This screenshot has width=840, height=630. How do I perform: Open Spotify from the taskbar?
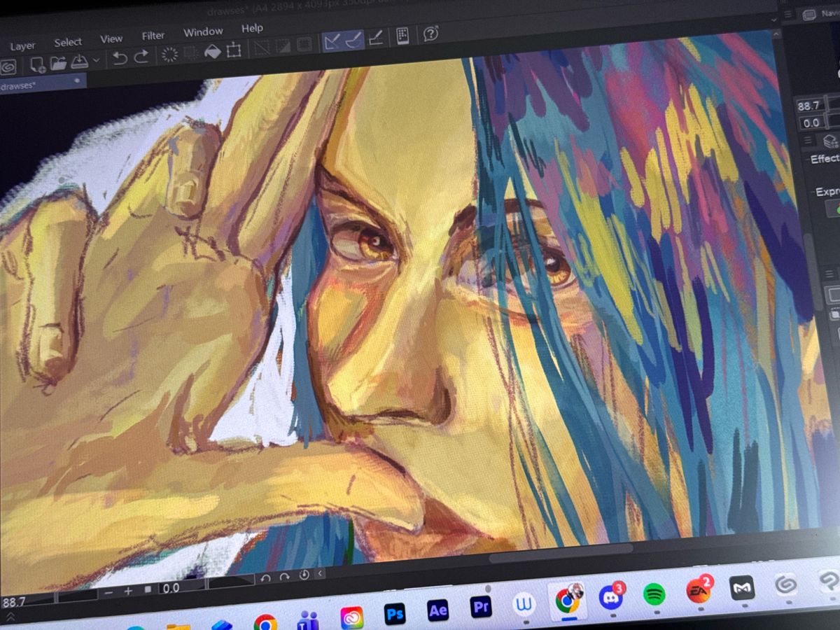click(654, 594)
